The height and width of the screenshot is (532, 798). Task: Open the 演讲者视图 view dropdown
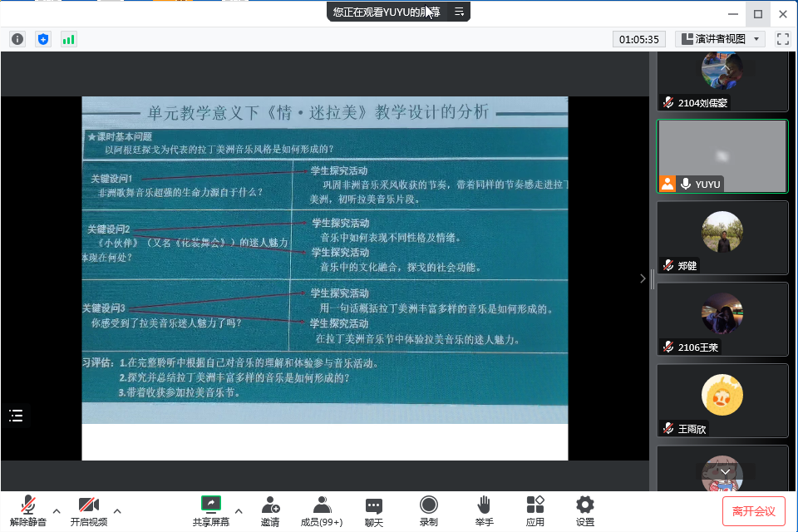720,39
